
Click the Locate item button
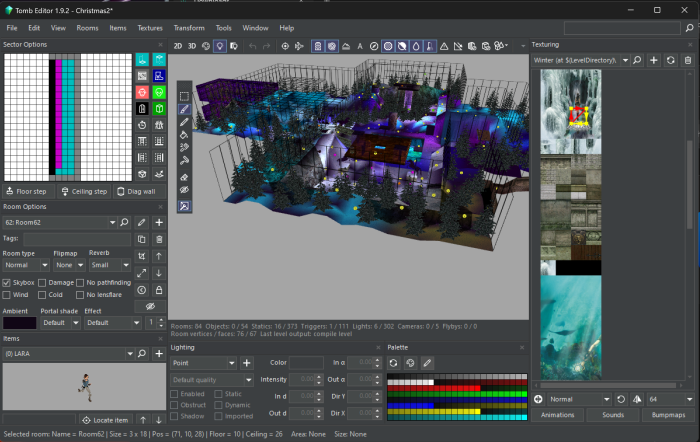coord(105,420)
